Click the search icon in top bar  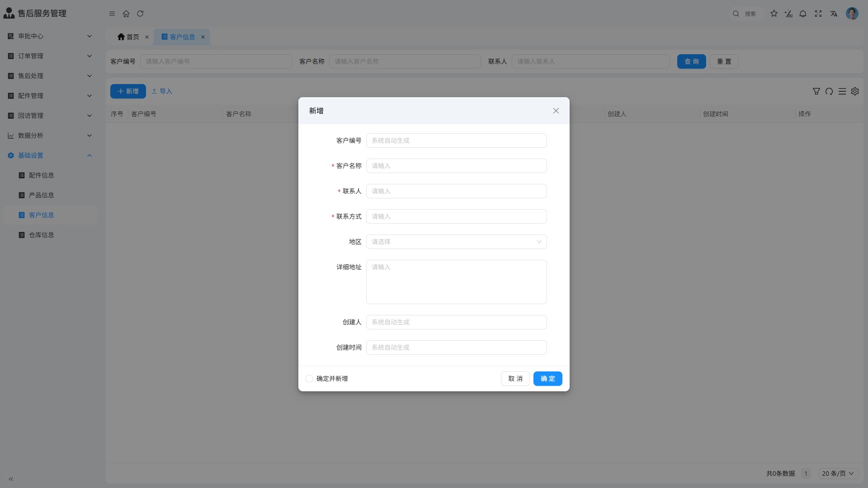pos(736,14)
